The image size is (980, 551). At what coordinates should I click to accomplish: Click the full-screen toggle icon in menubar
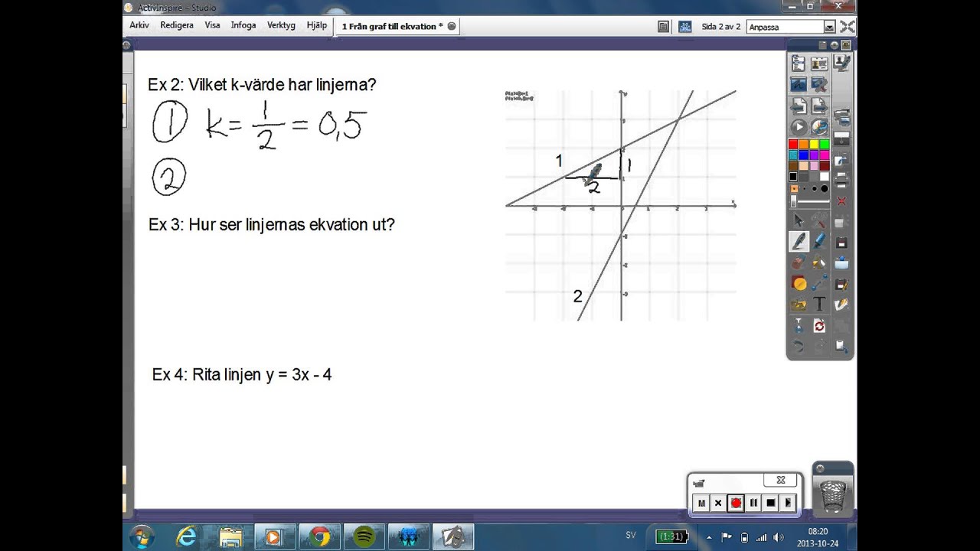pyautogui.click(x=848, y=26)
